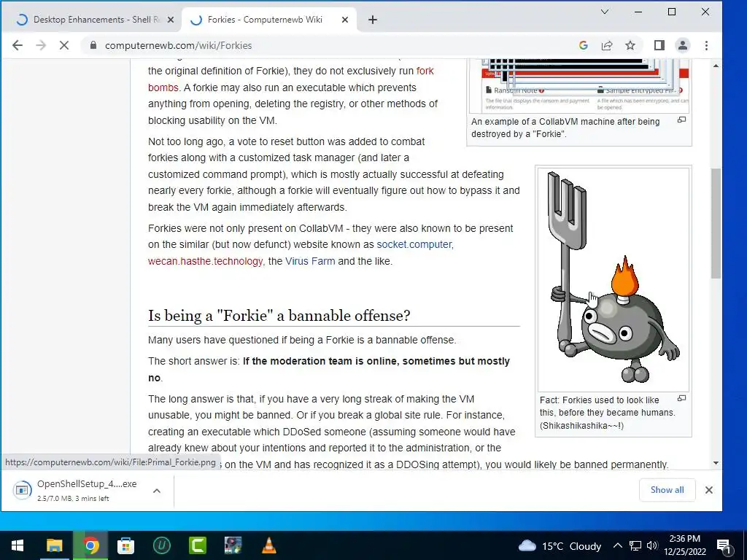Viewport: 747px width, 560px height.
Task: Click the scrollbar down arrow
Action: pyautogui.click(x=716, y=463)
